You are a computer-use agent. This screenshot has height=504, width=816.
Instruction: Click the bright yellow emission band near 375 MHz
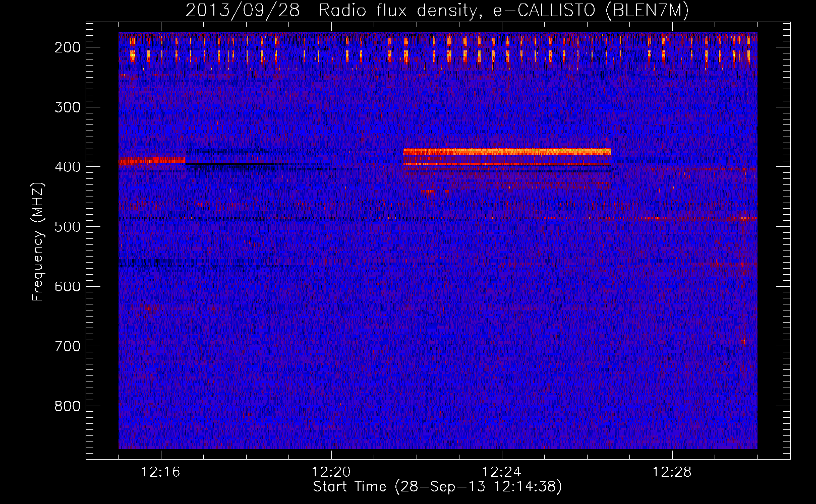(507, 152)
